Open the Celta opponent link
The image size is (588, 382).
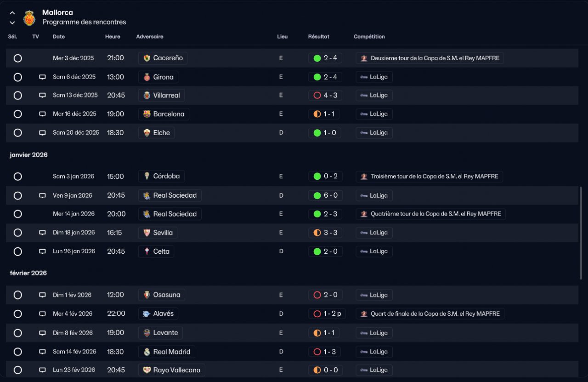(x=156, y=251)
